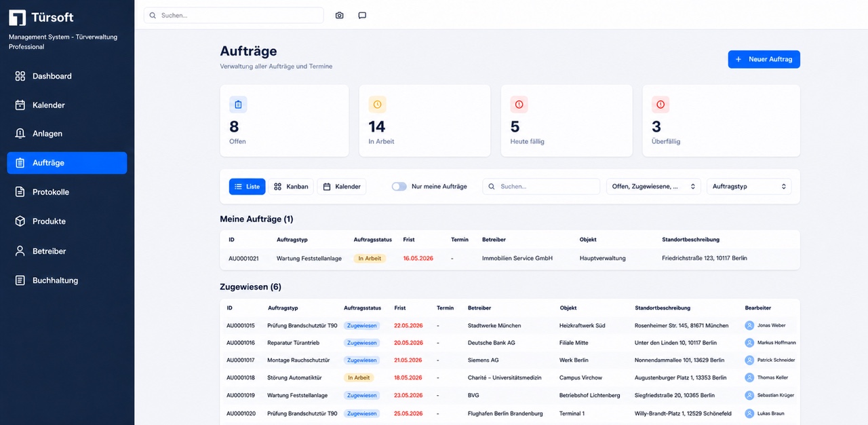The image size is (868, 425).
Task: Switch to the Liste view
Action: (x=247, y=186)
